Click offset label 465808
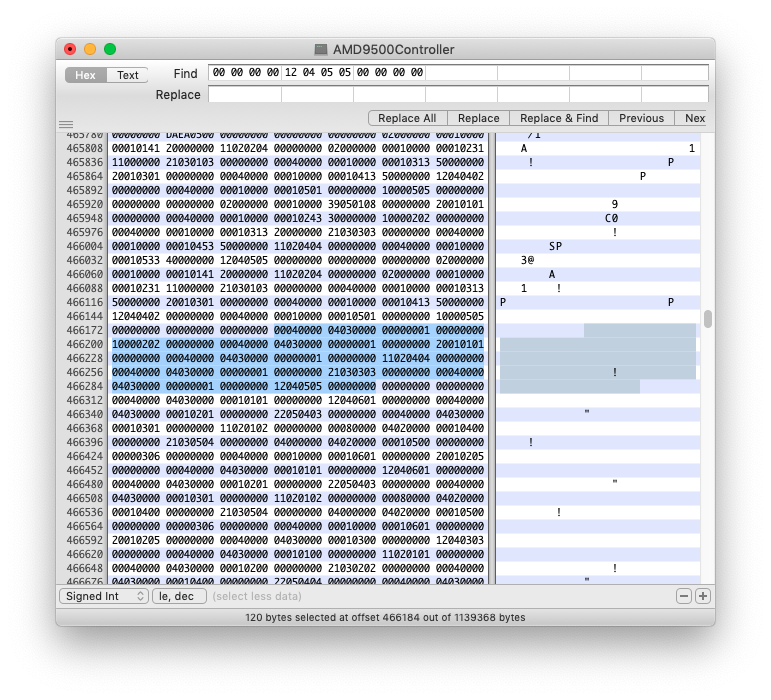This screenshot has width=771, height=700. point(85,148)
